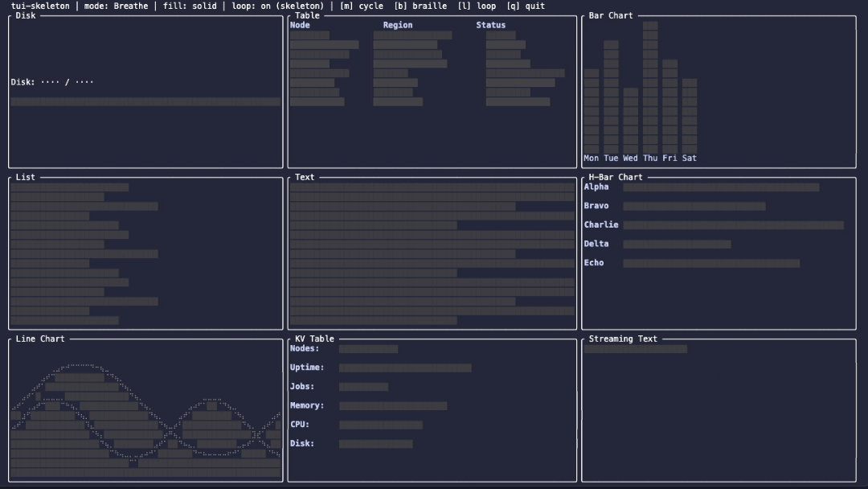Click the 'mode: Breathe' status text

coord(117,6)
